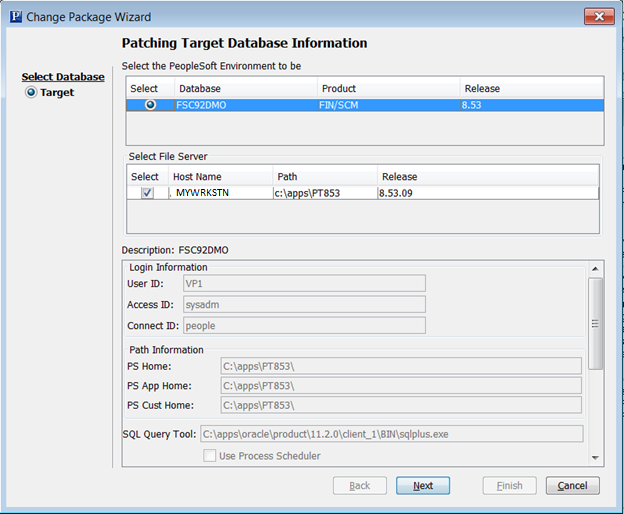Click the Select Database sidebar heading
624x514 pixels.
(63, 77)
